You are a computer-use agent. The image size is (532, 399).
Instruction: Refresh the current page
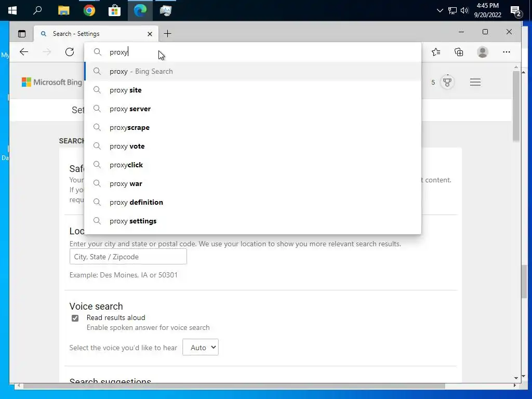(x=70, y=52)
